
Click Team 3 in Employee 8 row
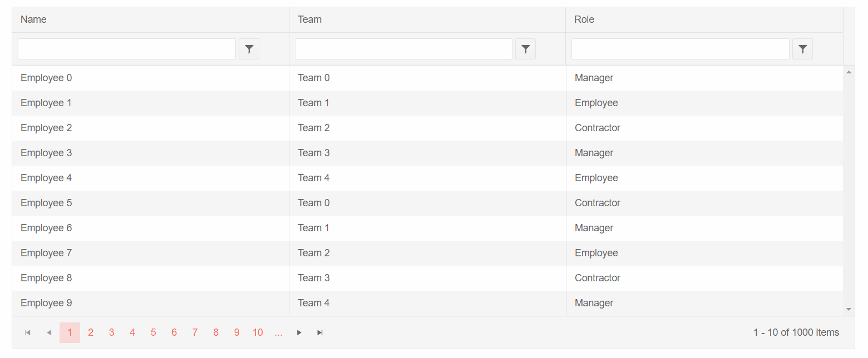pyautogui.click(x=427, y=278)
